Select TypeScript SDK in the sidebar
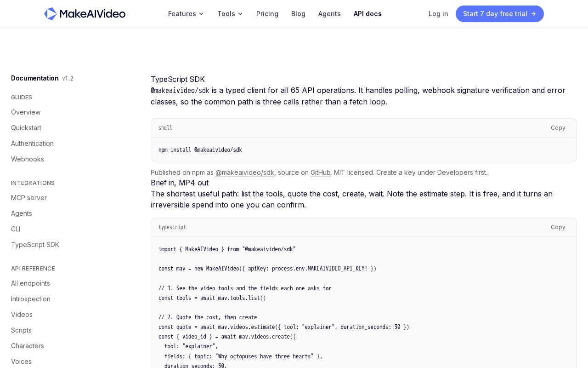Image resolution: width=588 pixels, height=368 pixels. click(35, 245)
